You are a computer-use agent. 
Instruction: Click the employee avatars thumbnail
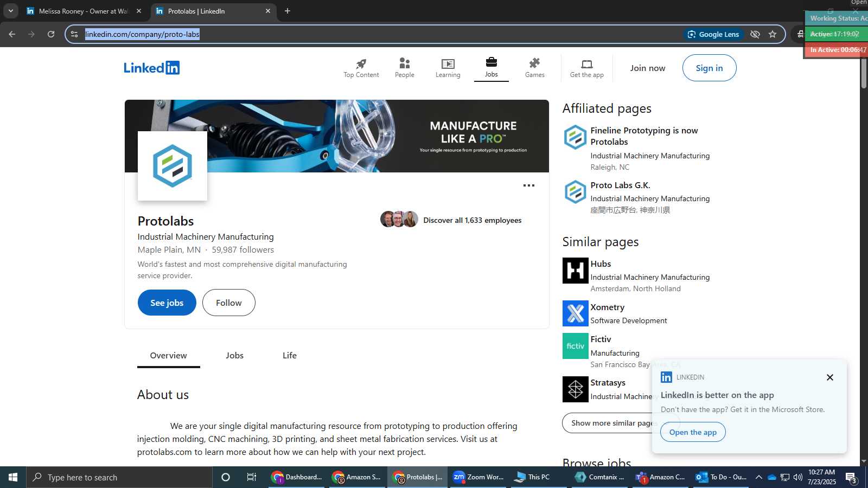(399, 219)
